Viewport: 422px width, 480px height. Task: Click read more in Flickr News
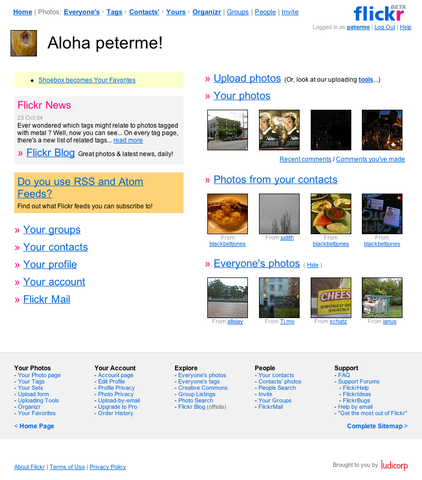128,140
